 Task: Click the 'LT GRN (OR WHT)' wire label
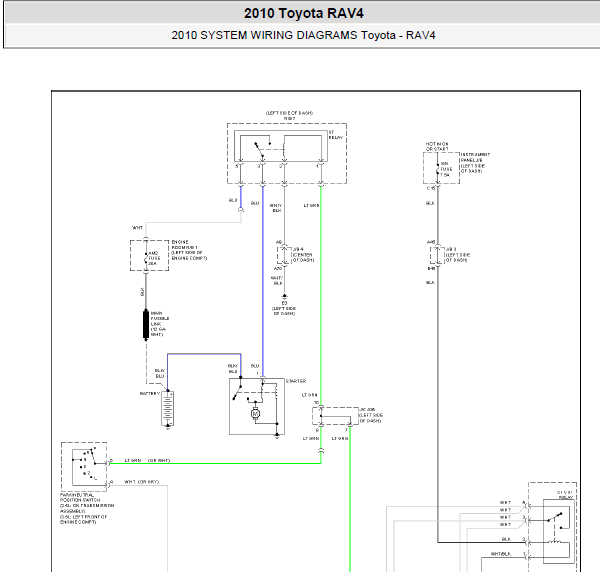147,460
